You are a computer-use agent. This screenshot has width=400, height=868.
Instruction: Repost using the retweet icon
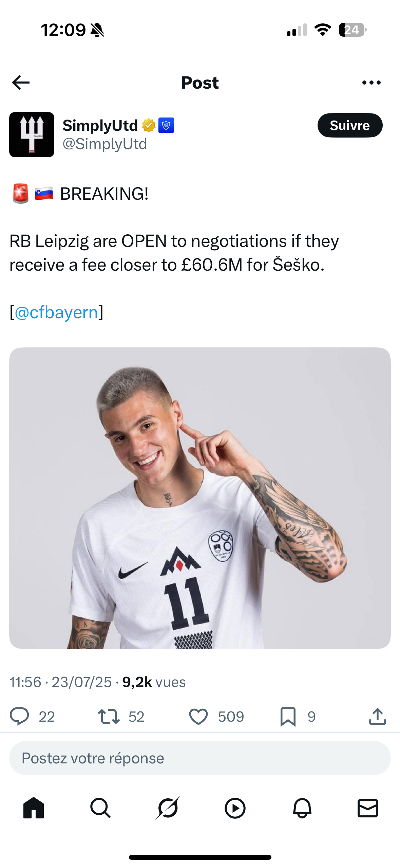pyautogui.click(x=109, y=716)
